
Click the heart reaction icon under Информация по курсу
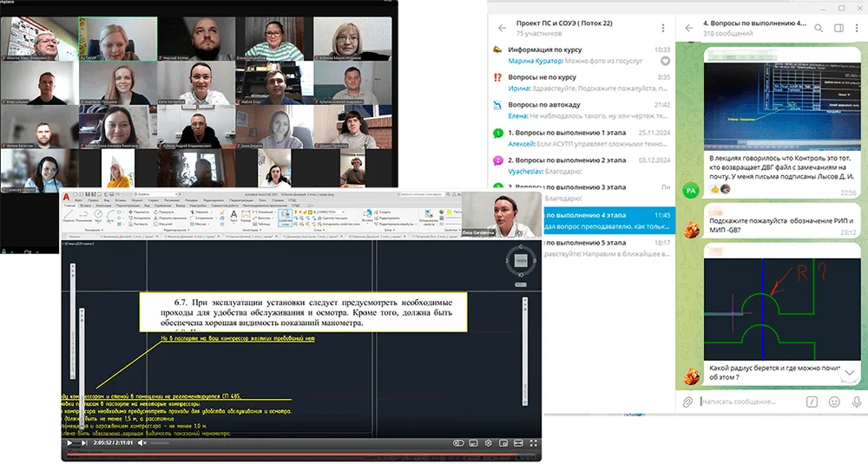click(665, 61)
